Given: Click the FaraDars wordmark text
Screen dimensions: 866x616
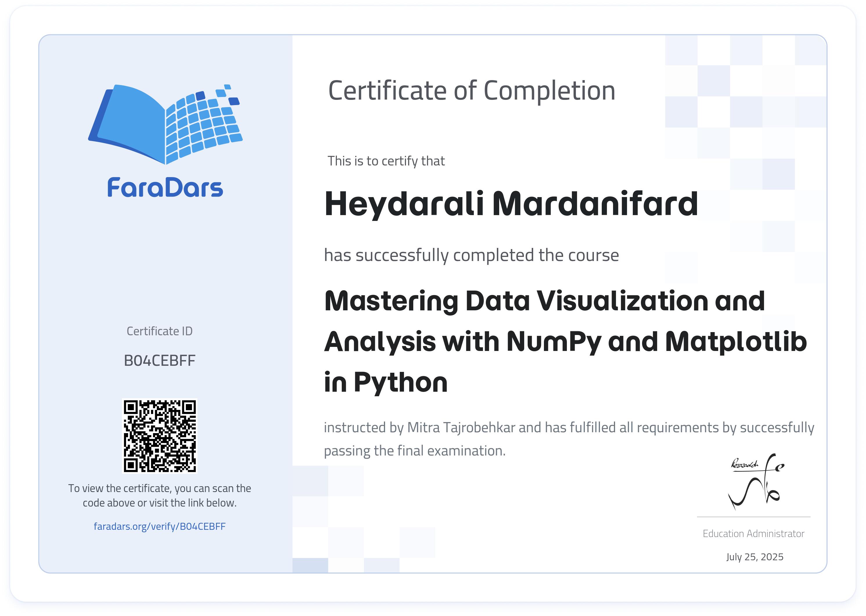Looking at the screenshot, I should (165, 187).
